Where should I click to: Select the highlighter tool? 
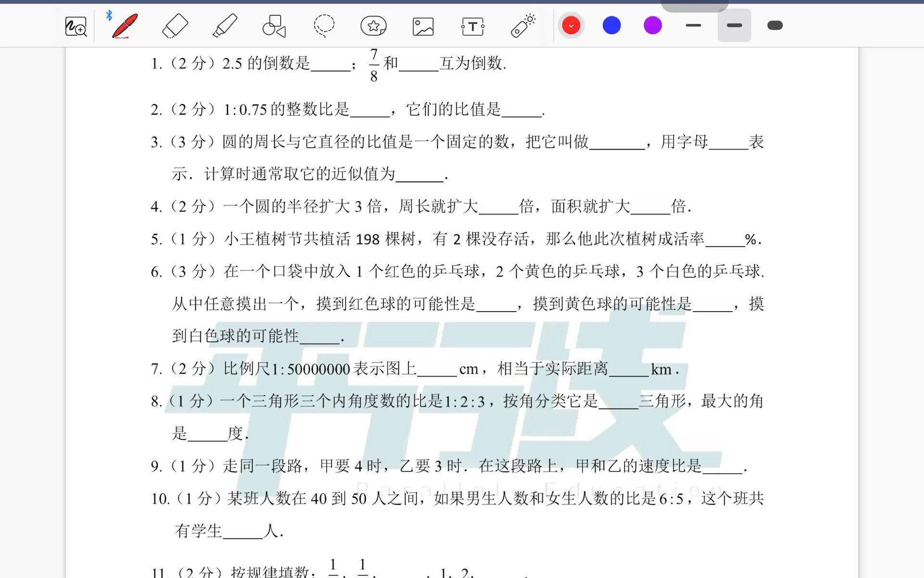click(225, 26)
